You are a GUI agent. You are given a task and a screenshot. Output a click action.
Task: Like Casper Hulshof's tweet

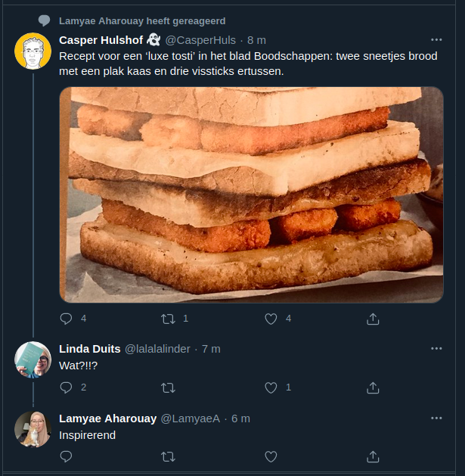(271, 319)
